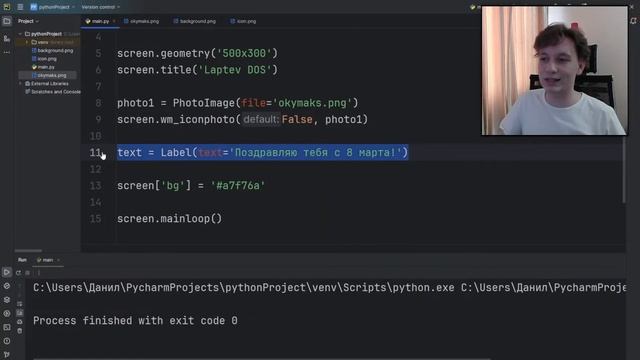Click the project panel horizontal scrollbar
Viewport: 640px width, 360px height.
pyautogui.click(x=28, y=251)
